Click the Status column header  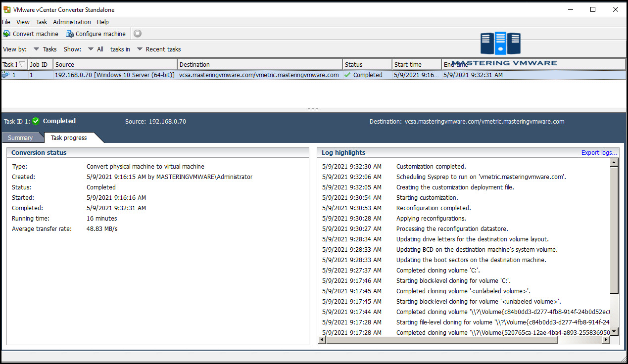367,64
